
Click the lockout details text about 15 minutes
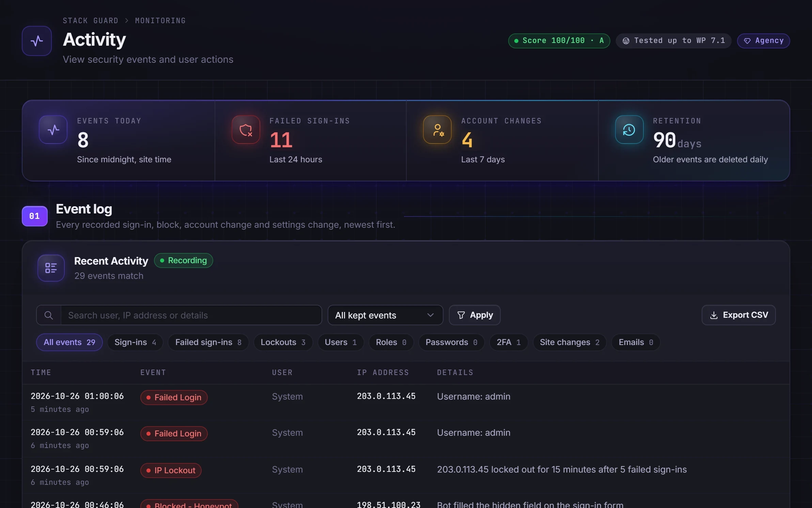pos(562,469)
